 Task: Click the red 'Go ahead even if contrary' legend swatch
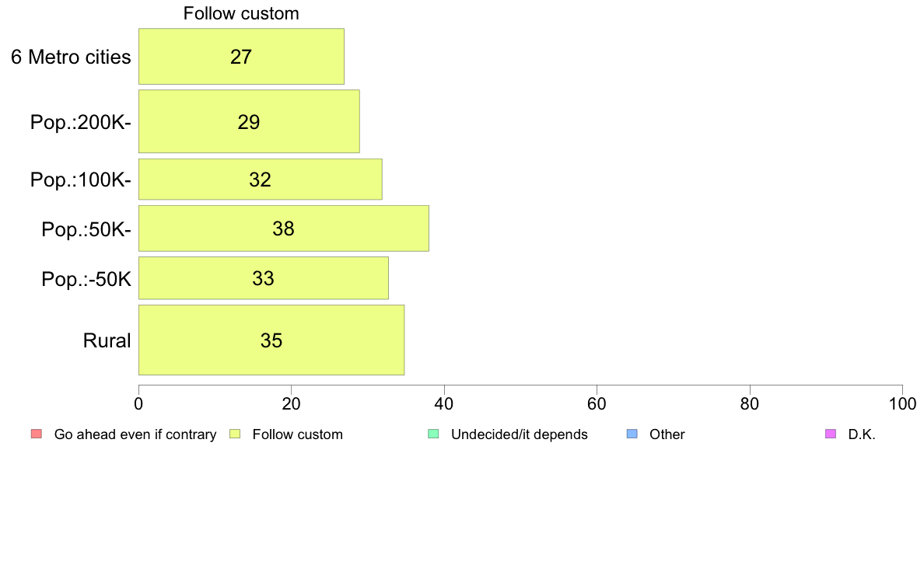tap(36, 434)
